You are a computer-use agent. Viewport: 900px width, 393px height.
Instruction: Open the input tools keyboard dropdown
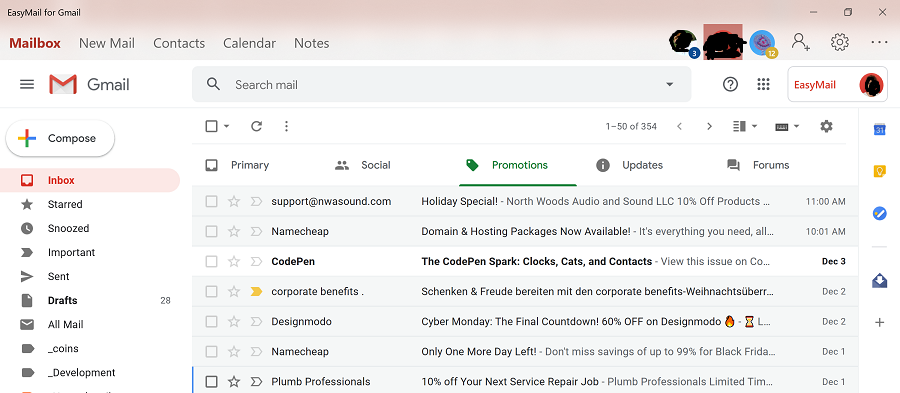787,126
